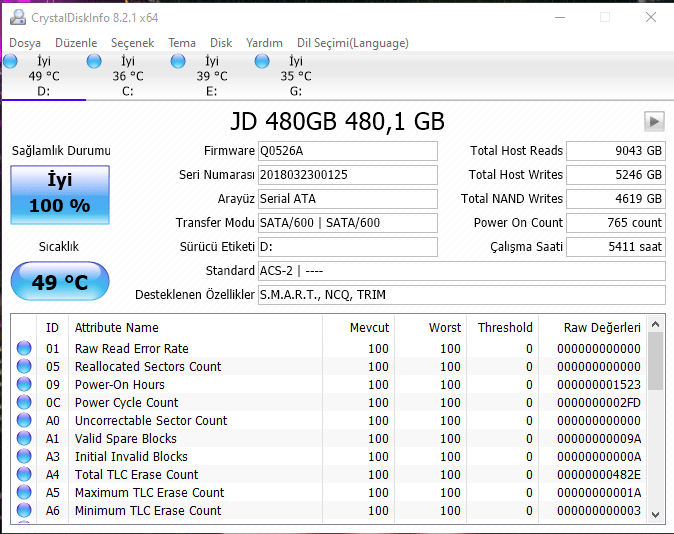Click the next disk arrow button

coord(654,121)
